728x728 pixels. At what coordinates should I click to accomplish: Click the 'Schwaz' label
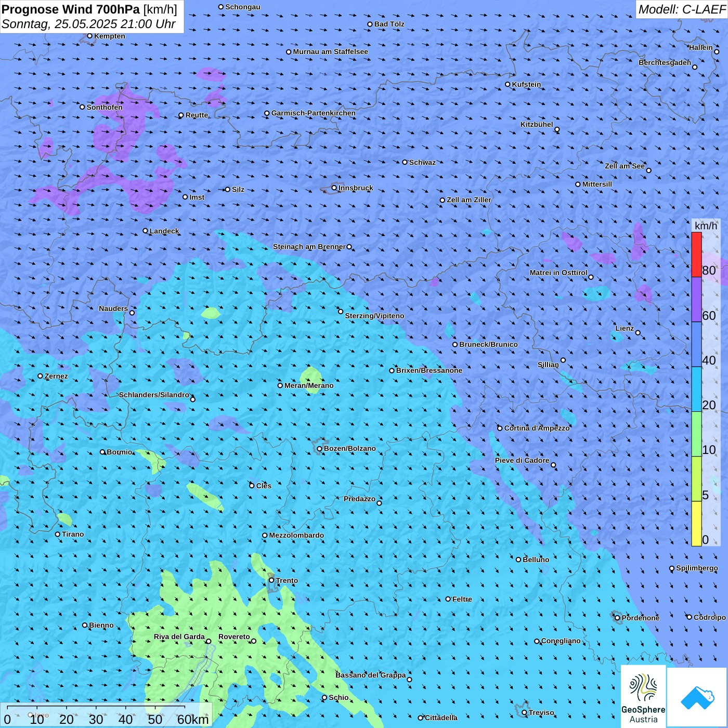(422, 162)
